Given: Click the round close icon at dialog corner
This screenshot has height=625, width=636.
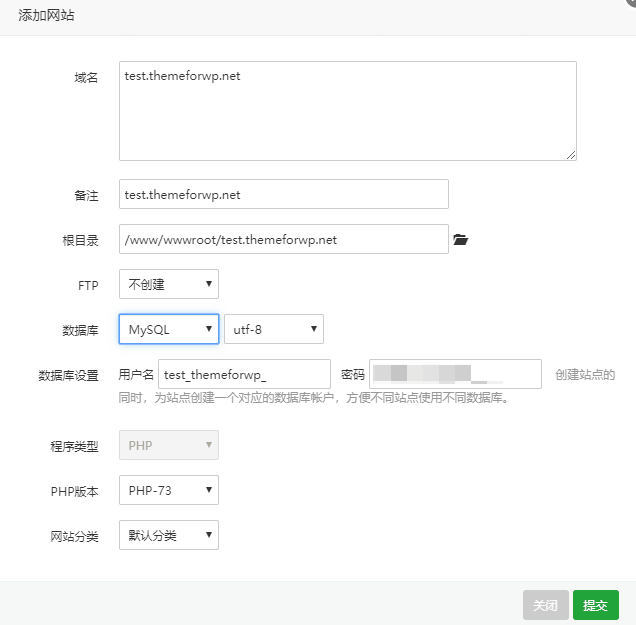Looking at the screenshot, I should 630,4.
